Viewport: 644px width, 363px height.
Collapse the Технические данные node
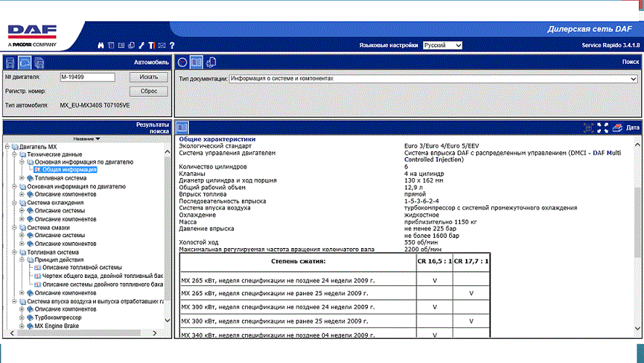(x=15, y=154)
